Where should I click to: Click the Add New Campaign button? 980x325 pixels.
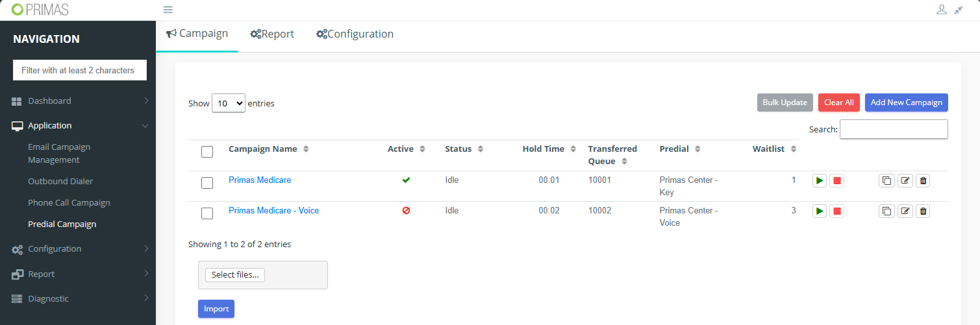tap(906, 102)
